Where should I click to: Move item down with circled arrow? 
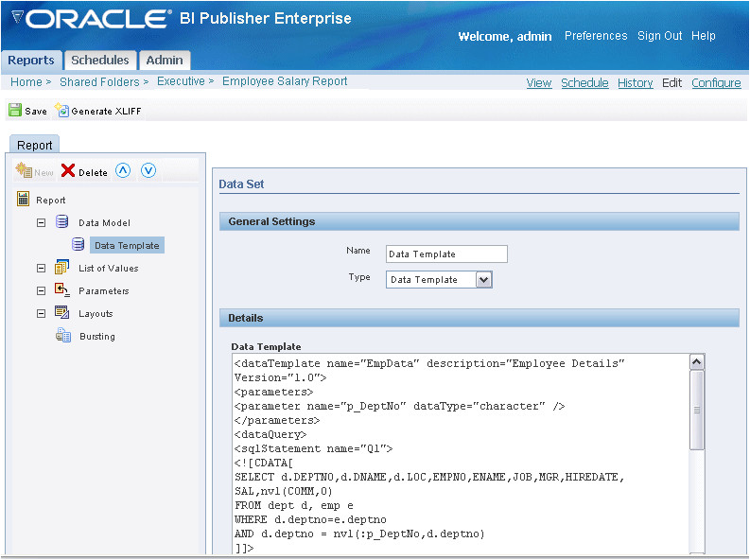(x=148, y=170)
